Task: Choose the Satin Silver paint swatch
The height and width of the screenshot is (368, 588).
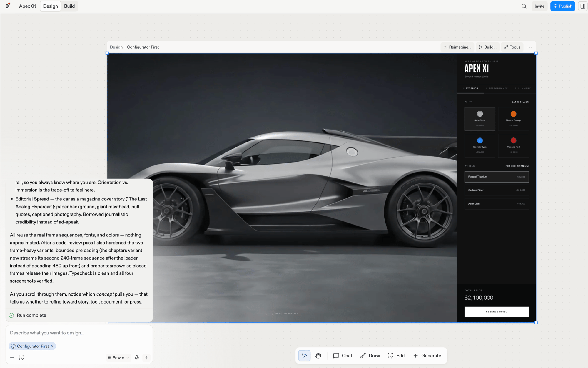Action: 480,119
